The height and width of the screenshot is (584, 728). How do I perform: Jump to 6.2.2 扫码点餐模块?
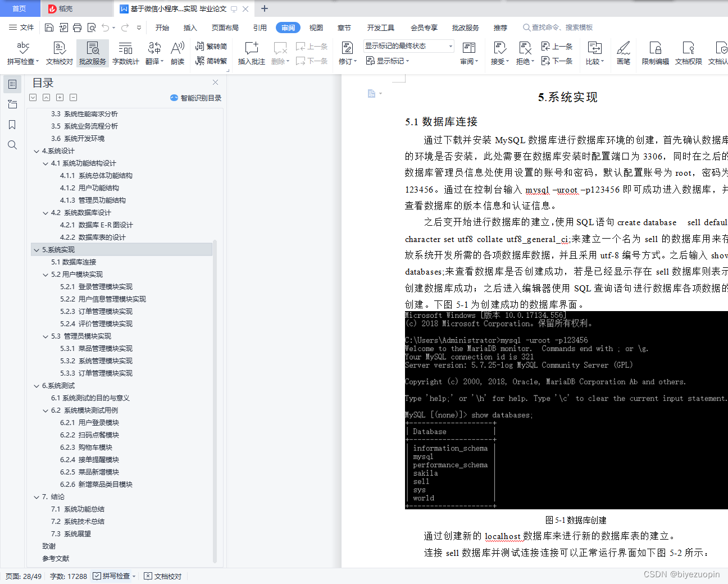tap(89, 435)
